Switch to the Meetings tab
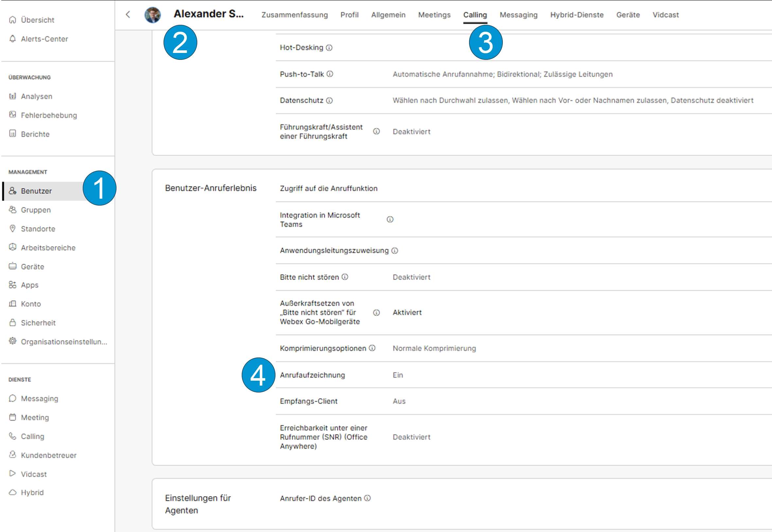Viewport: 772px width, 532px height. pos(434,15)
